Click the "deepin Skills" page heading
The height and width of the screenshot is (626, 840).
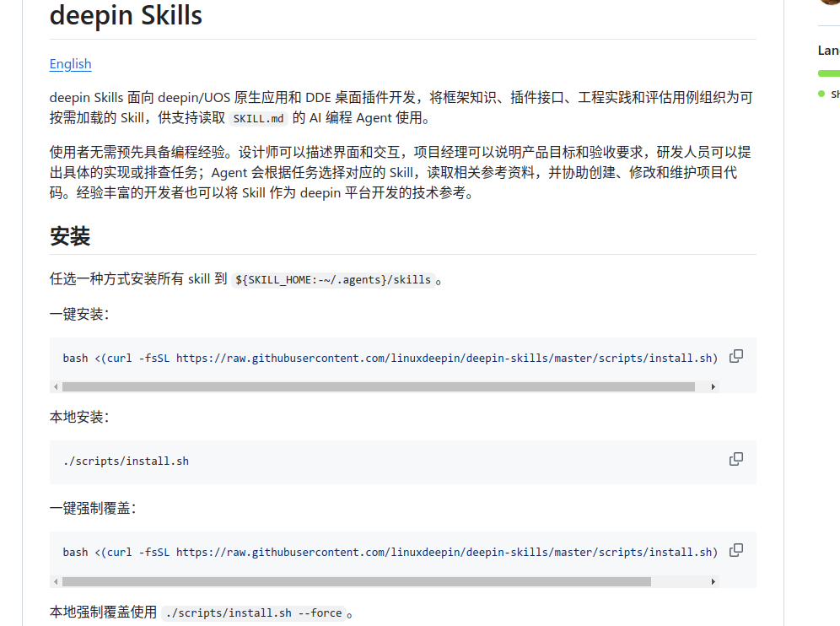(x=126, y=15)
